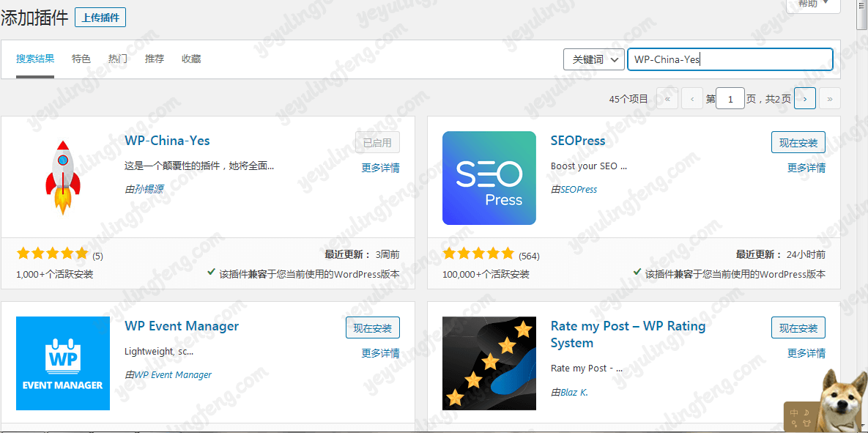The height and width of the screenshot is (433, 868).
Task: Switch to the 收藏 tab
Action: coord(191,59)
